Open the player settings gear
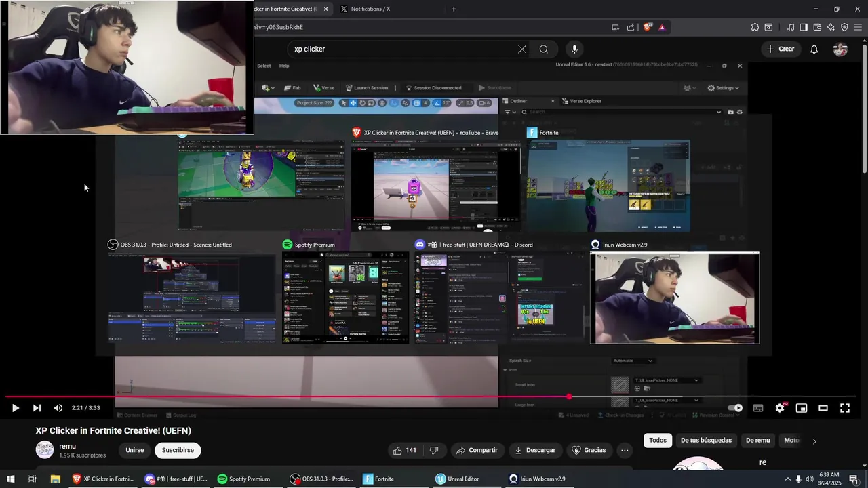Image resolution: width=868 pixels, height=488 pixels. click(x=780, y=408)
